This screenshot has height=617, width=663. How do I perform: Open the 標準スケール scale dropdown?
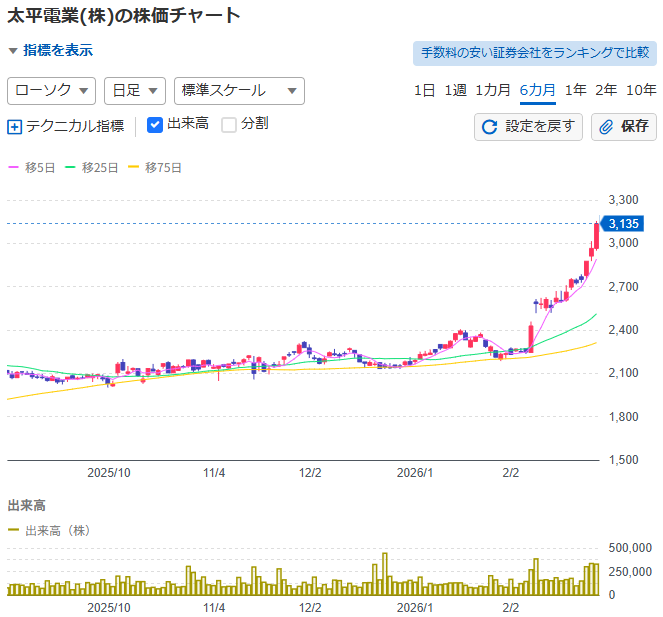(238, 90)
